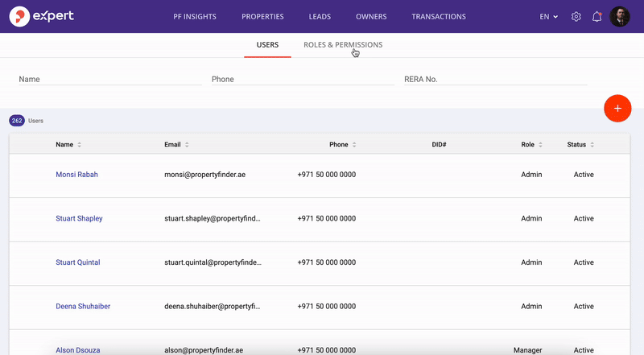Focus the RERA No. filter field
The height and width of the screenshot is (355, 644).
click(x=495, y=80)
